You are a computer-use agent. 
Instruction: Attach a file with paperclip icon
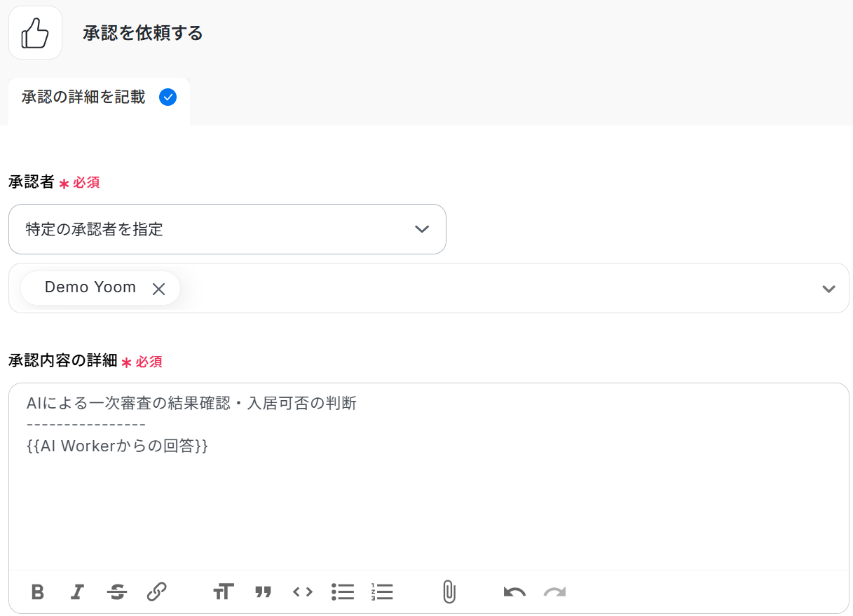[449, 592]
